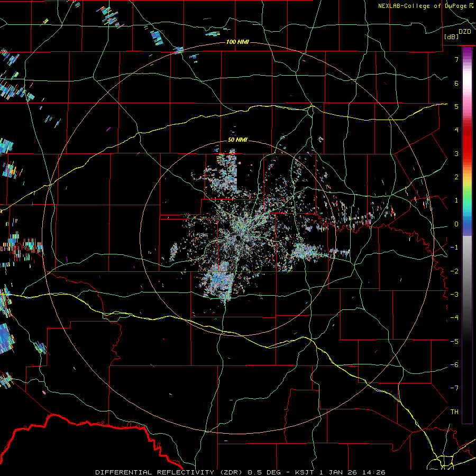Screen dimensions: 476x476
Task: Click the '100 NMI' range ring label
Action: pyautogui.click(x=237, y=42)
